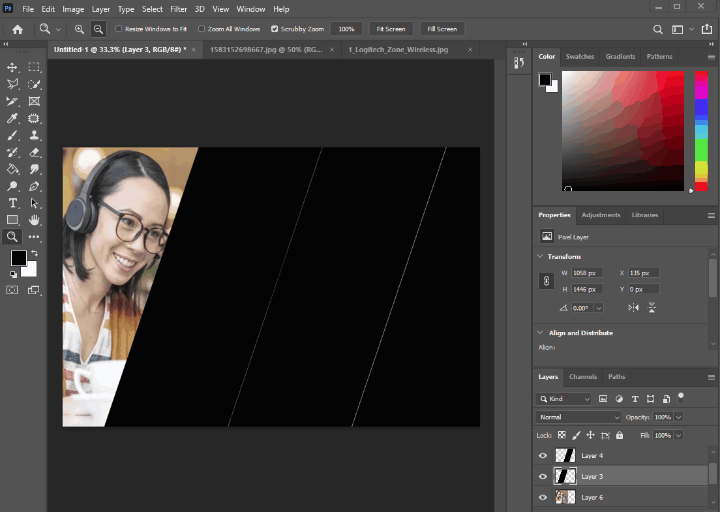Collapse the Transform section

[541, 256]
